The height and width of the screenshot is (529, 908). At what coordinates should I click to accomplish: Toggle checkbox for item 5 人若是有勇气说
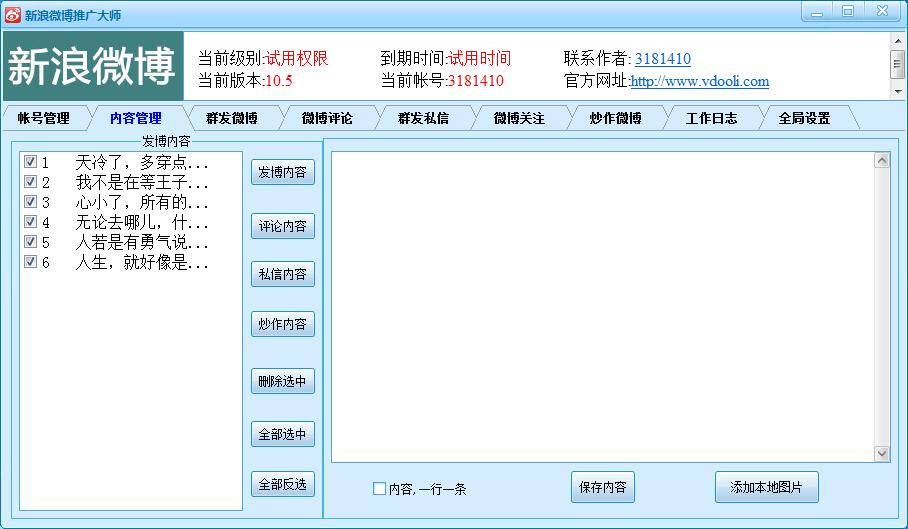[x=31, y=241]
